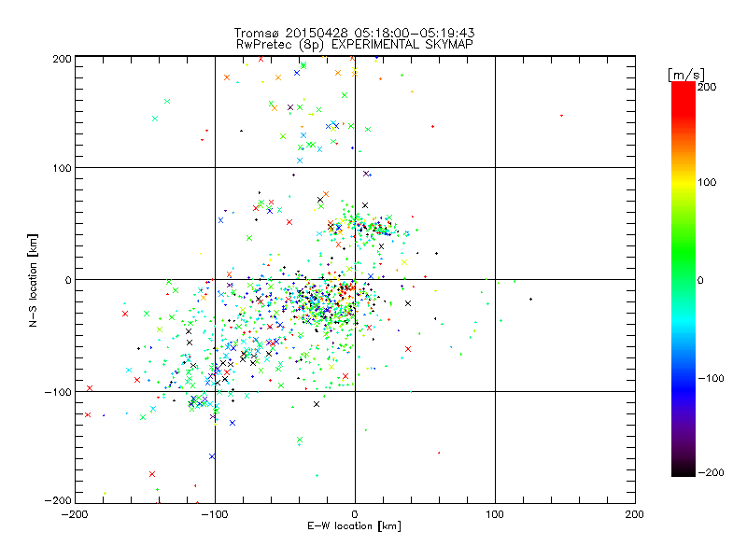Click the "RwPretec (8p) EXPERIMENTAL SKYMAP" subtitle
This screenshot has height=560, width=747.
click(x=355, y=44)
